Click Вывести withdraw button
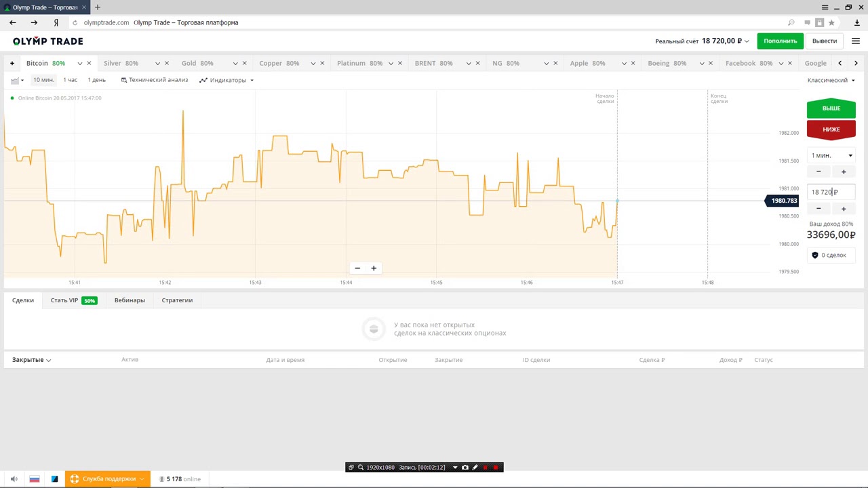Screen dimensions: 868x488 pos(825,41)
